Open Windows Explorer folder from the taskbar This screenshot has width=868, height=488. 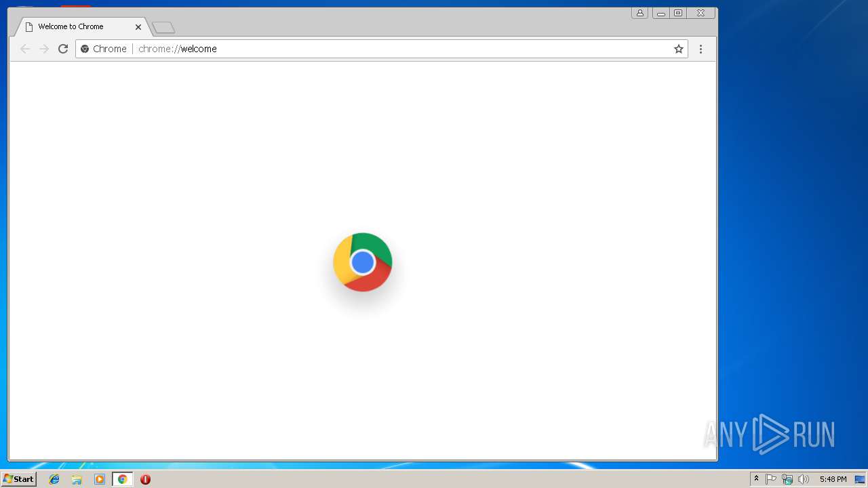point(77,479)
